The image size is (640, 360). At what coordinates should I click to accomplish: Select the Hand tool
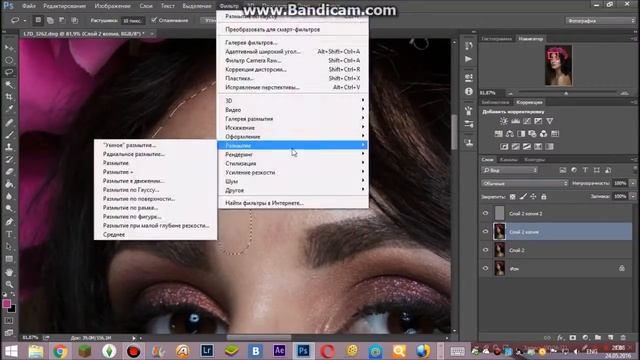point(9,272)
